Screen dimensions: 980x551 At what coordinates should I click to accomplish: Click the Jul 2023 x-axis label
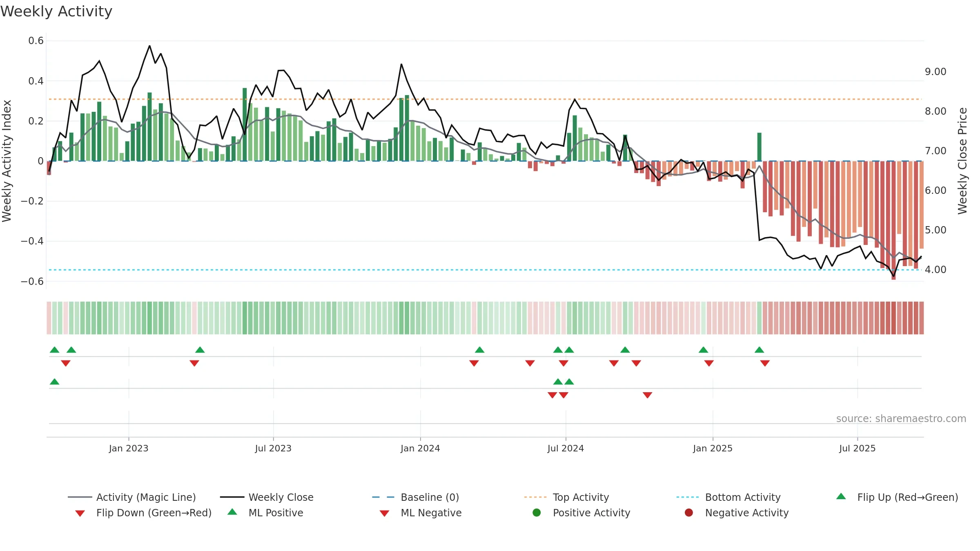(273, 448)
